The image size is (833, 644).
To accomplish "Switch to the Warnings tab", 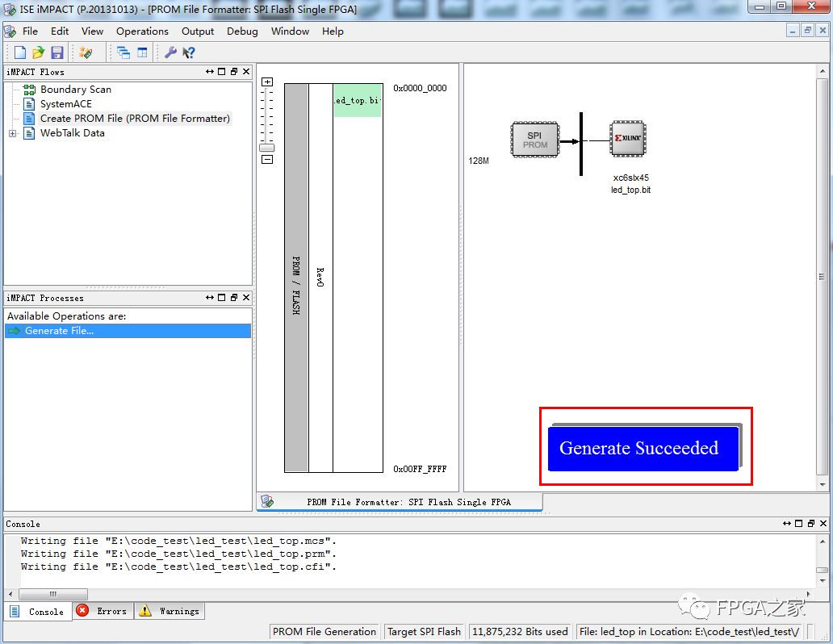I will 169,611.
